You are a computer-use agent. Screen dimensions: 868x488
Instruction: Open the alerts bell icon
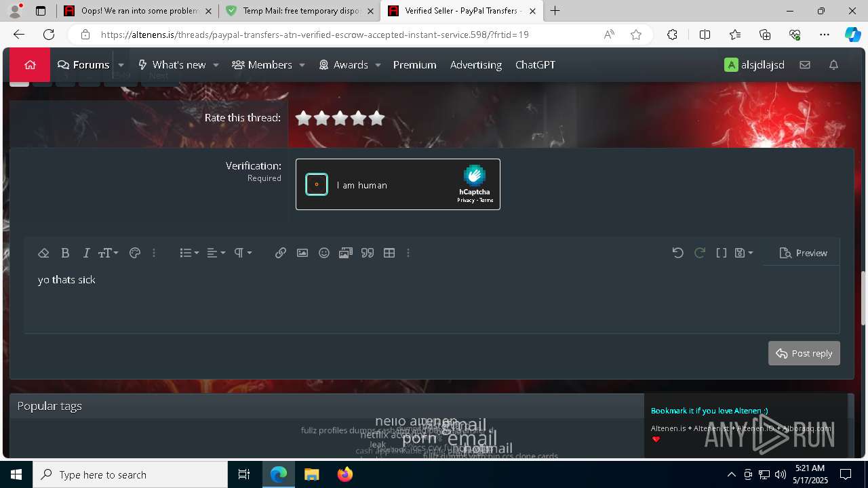click(x=834, y=64)
